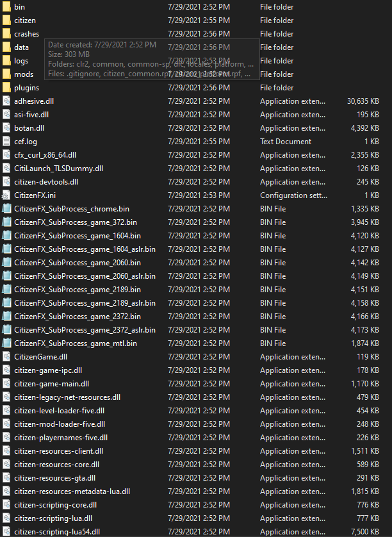Select the citizen folder name
The image size is (392, 537).
[25, 21]
